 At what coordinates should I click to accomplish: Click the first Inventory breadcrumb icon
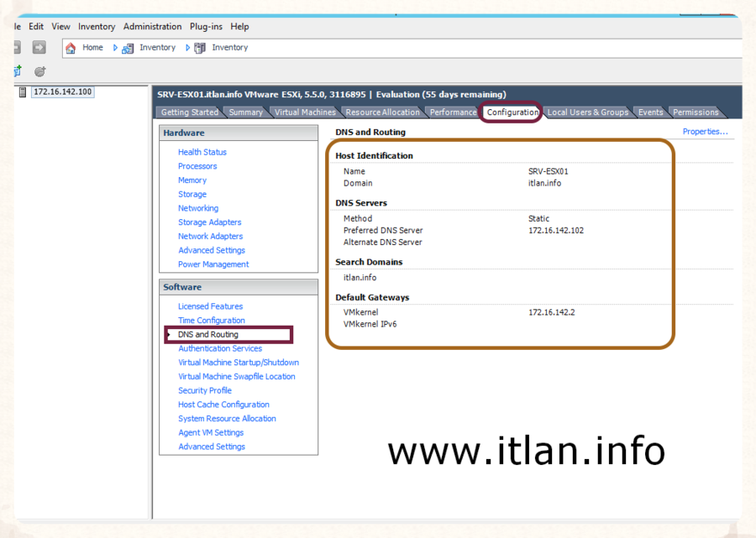(x=129, y=48)
